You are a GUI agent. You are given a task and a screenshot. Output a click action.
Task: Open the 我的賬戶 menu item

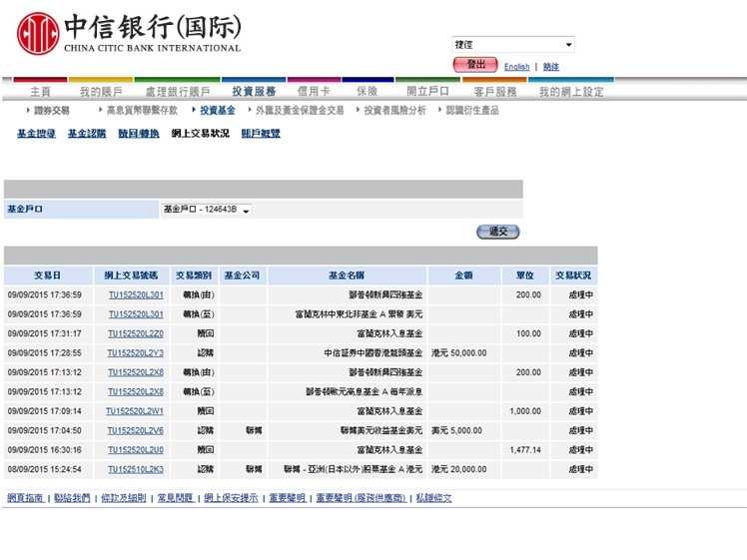point(101,92)
